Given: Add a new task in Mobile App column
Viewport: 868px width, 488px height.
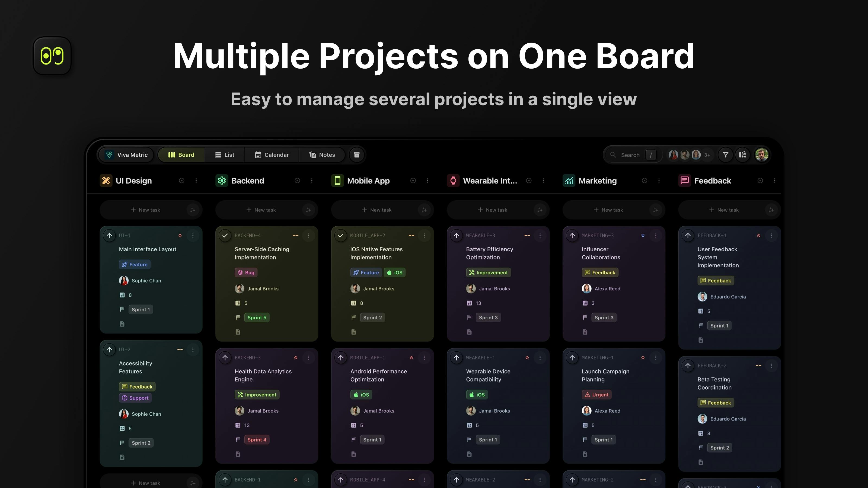Looking at the screenshot, I should pos(376,210).
